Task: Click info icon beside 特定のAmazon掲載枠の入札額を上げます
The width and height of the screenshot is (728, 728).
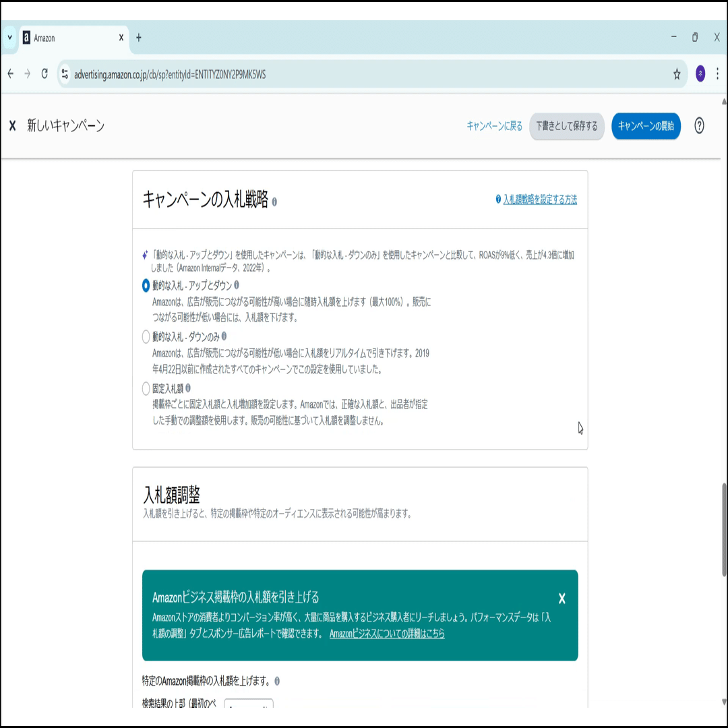Action: tap(277, 681)
